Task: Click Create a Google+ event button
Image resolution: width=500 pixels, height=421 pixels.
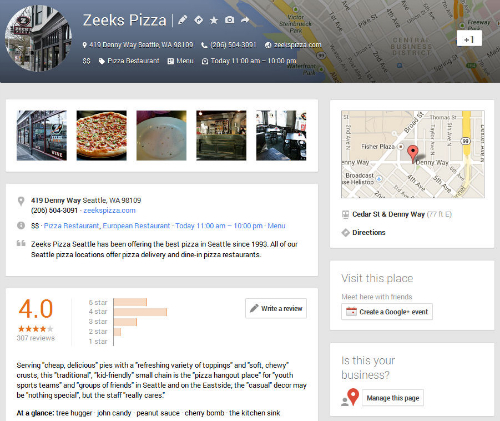Action: [x=387, y=312]
